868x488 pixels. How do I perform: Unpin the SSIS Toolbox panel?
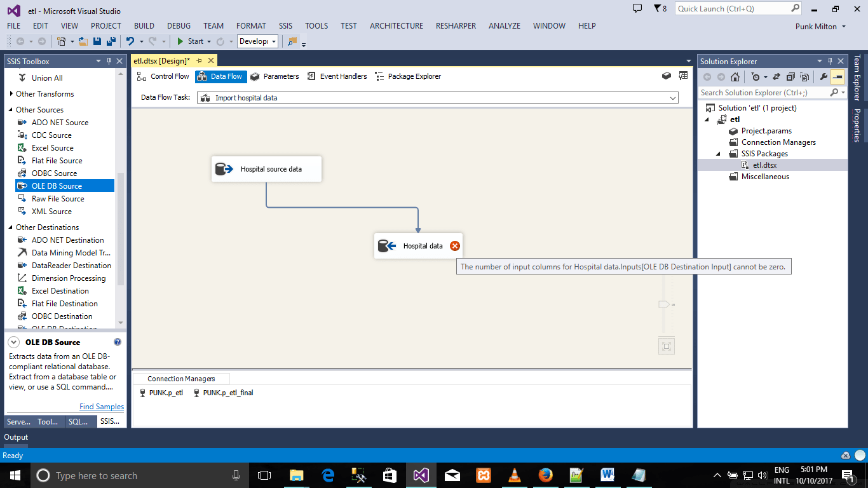[x=107, y=61]
